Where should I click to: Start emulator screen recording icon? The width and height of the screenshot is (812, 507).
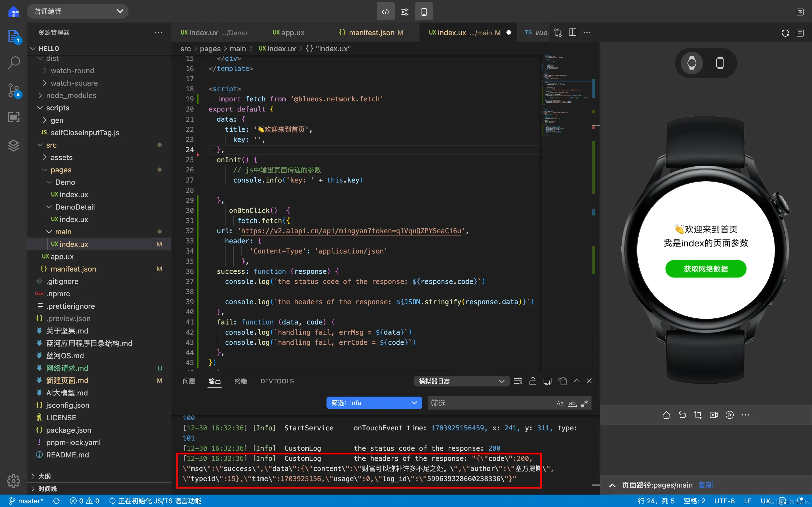point(714,415)
